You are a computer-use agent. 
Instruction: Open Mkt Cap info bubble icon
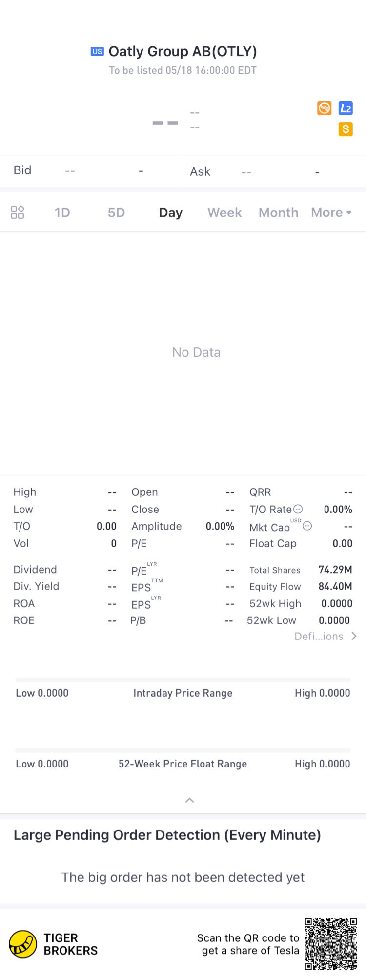307,526
